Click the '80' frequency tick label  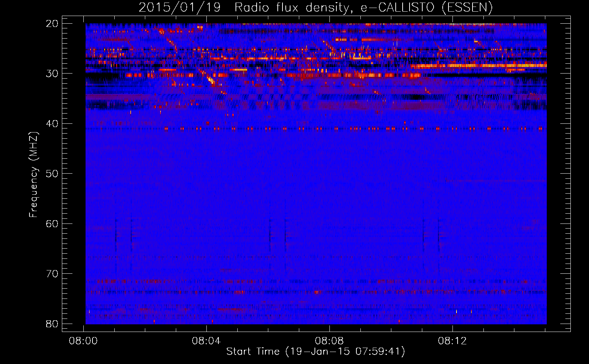click(x=52, y=324)
